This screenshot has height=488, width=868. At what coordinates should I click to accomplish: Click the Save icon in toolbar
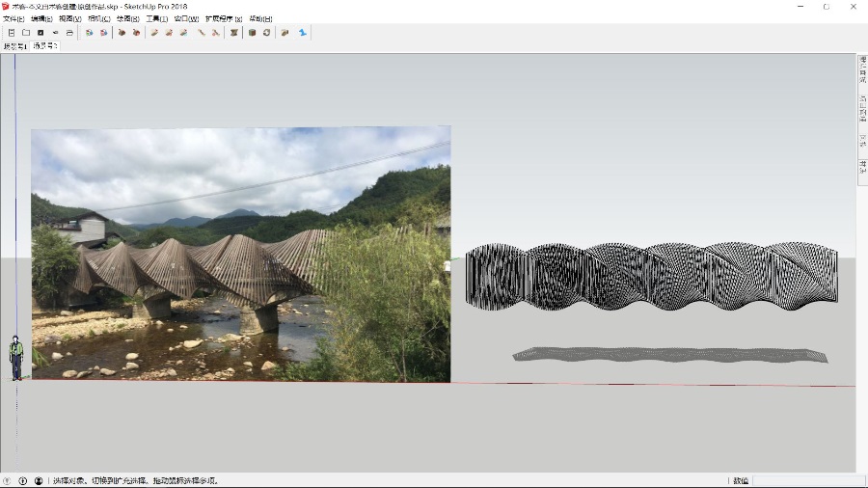(41, 33)
